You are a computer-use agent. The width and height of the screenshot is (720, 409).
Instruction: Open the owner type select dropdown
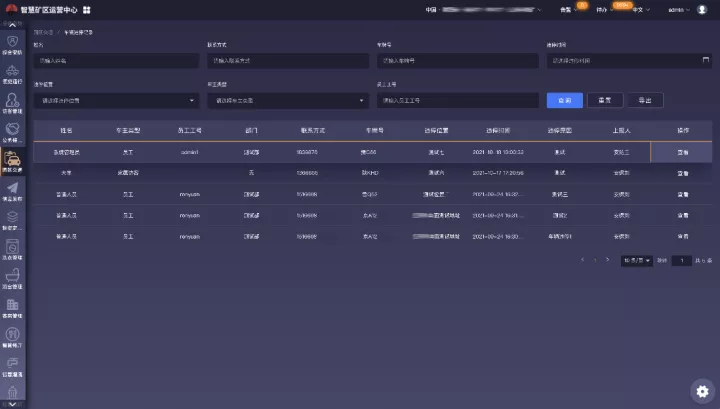click(288, 101)
